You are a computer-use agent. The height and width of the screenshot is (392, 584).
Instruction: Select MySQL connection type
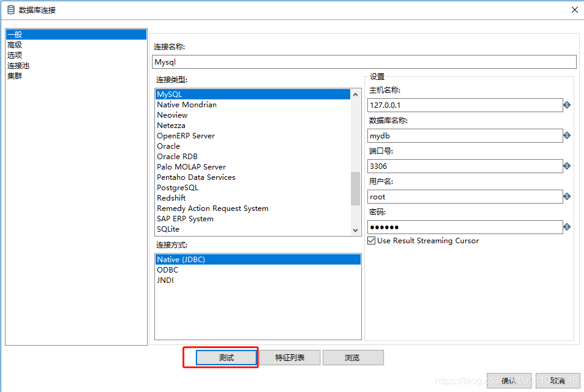[253, 94]
